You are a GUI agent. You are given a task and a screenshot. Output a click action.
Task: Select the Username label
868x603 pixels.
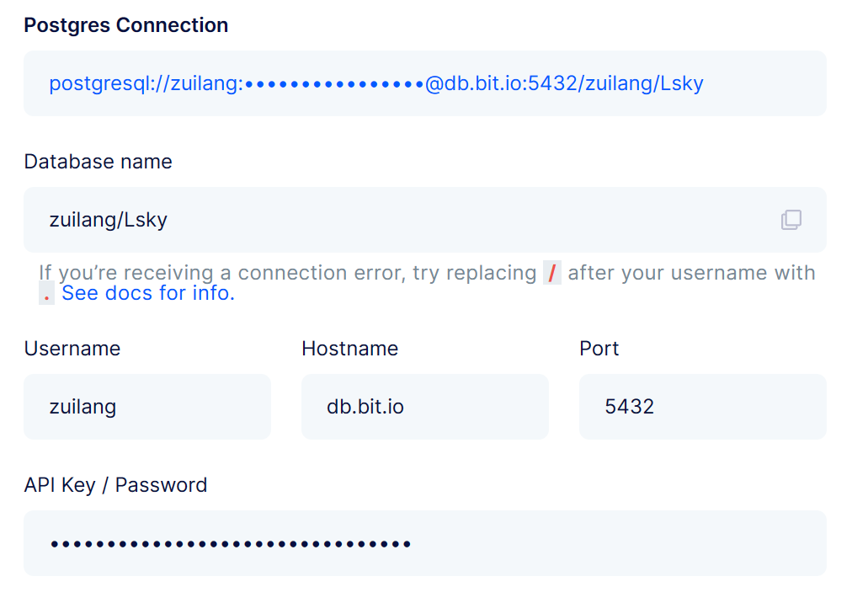[72, 348]
